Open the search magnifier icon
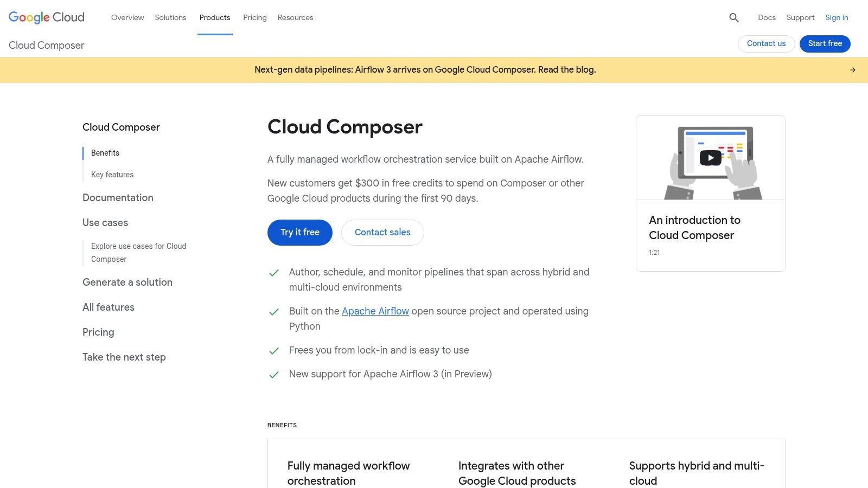Screen dimensions: 868x488 733,17
